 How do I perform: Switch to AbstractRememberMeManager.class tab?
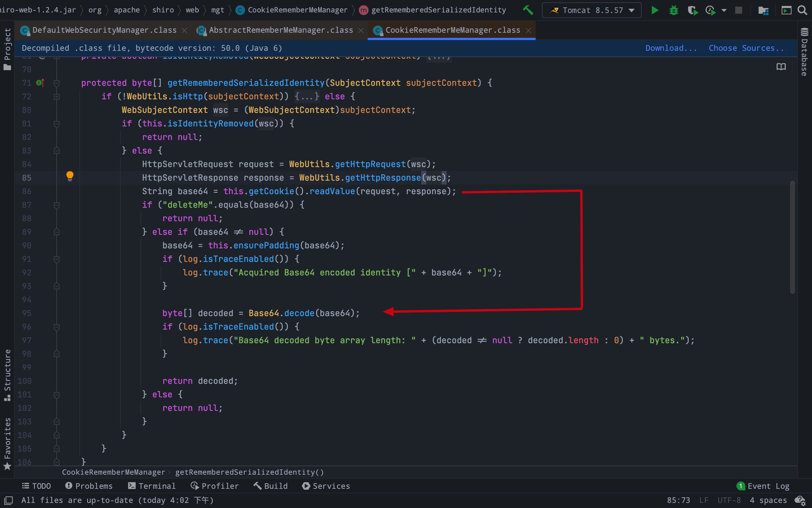281,30
